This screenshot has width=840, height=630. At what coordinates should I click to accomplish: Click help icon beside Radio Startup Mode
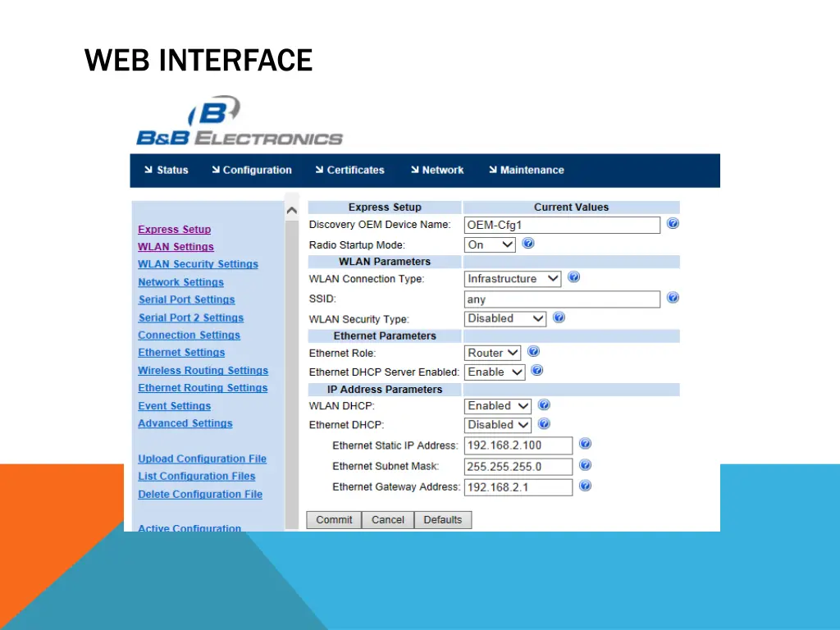[x=528, y=243]
